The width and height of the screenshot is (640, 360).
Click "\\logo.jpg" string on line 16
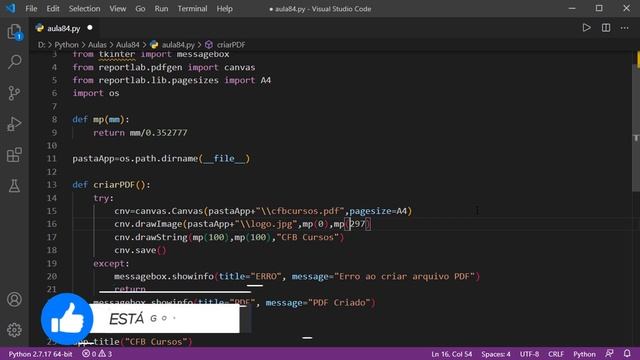click(266, 224)
